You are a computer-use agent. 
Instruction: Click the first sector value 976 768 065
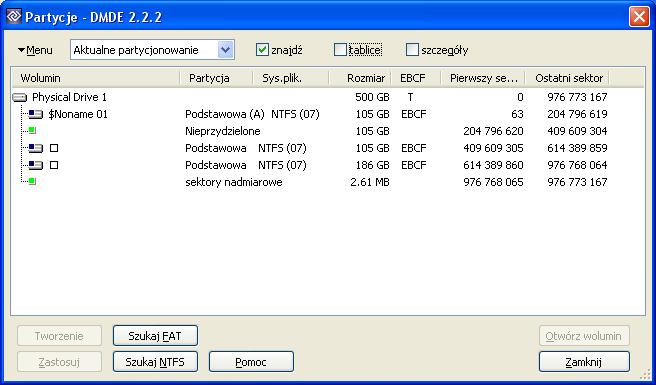(493, 182)
